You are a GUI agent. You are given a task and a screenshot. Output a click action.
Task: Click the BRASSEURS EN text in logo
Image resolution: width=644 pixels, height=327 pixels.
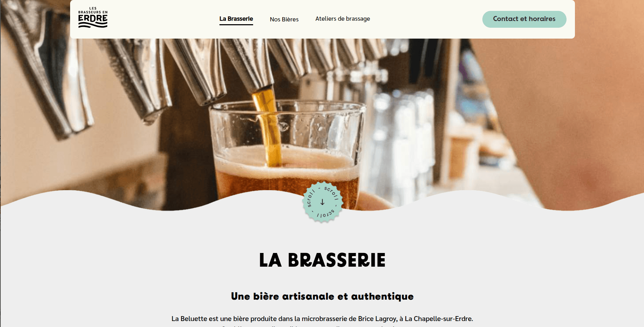(93, 12)
